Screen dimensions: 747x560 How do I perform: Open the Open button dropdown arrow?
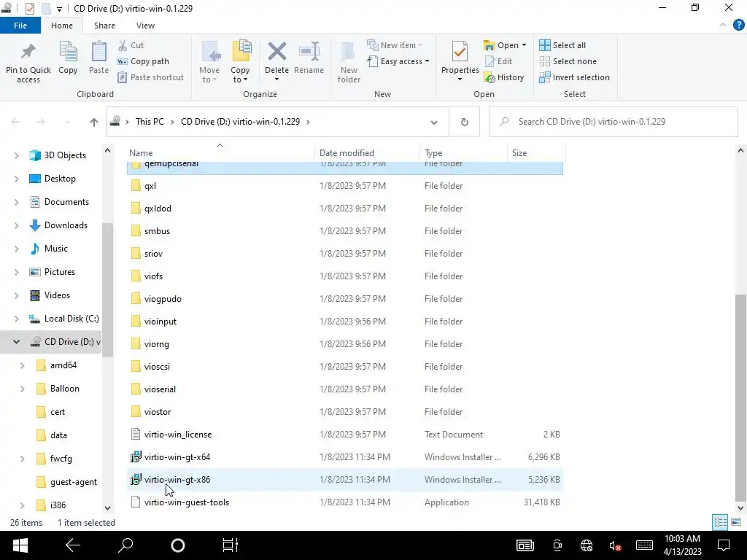coord(524,45)
